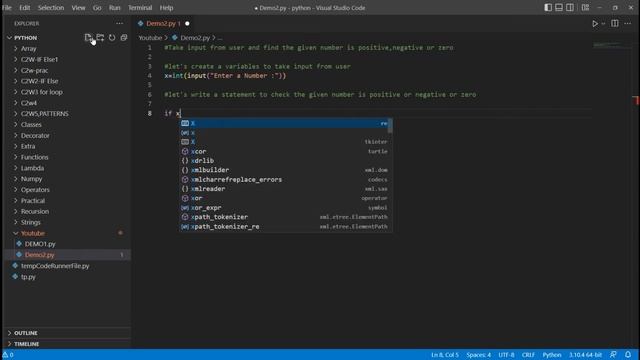The height and width of the screenshot is (360, 640).
Task: Click the New File icon in Explorer
Action: coord(88,38)
